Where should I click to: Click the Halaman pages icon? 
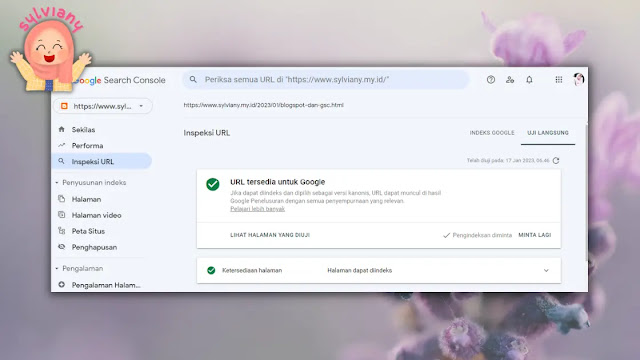[61, 199]
